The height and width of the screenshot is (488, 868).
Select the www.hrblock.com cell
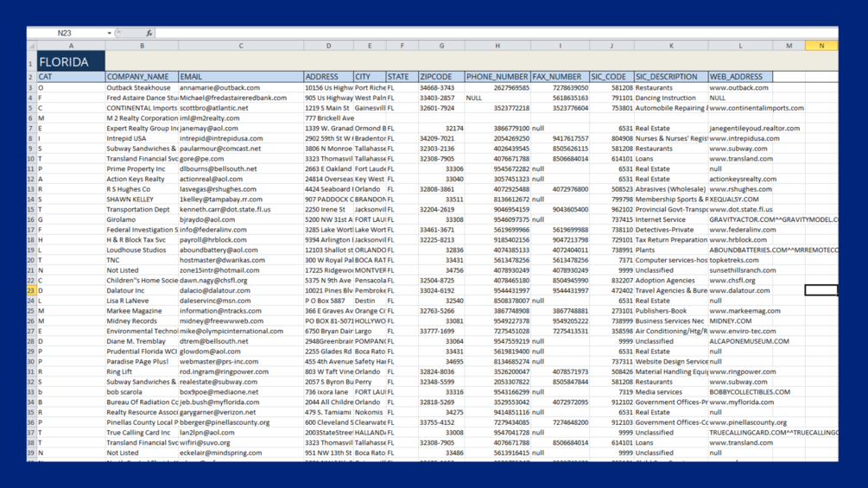(x=740, y=239)
